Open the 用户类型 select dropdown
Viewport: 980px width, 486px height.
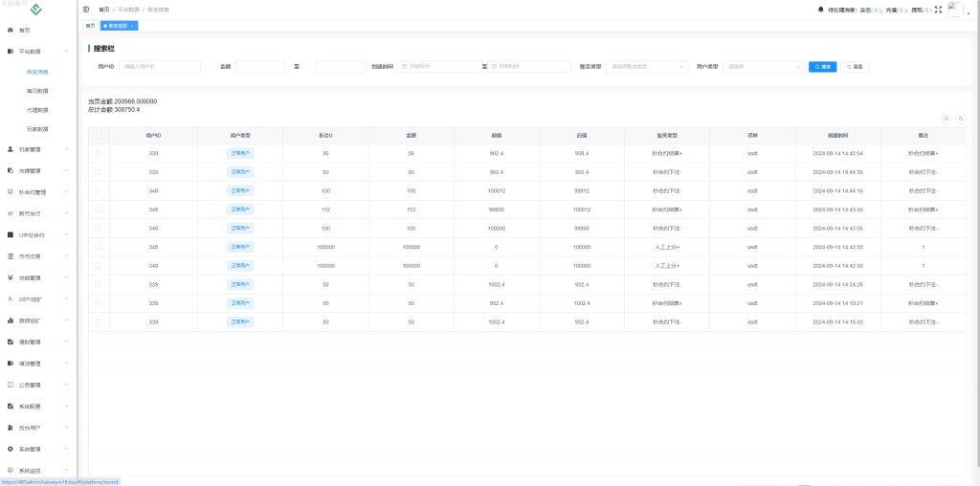point(763,66)
